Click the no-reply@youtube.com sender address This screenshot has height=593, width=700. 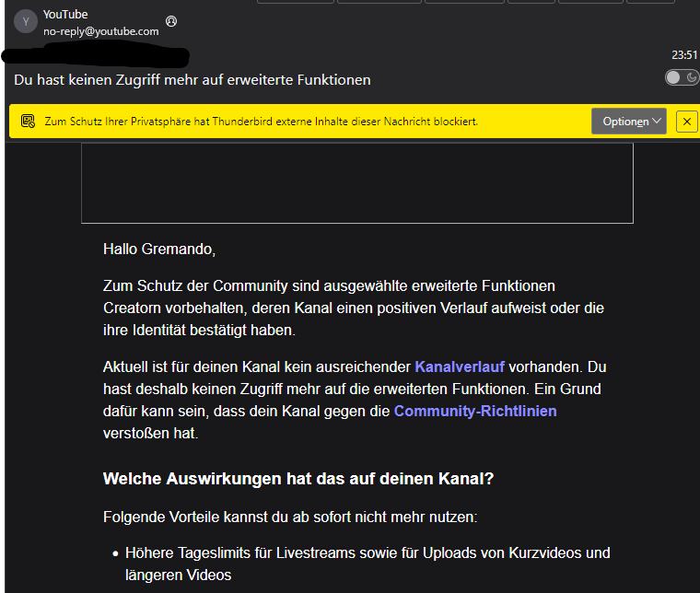click(101, 31)
